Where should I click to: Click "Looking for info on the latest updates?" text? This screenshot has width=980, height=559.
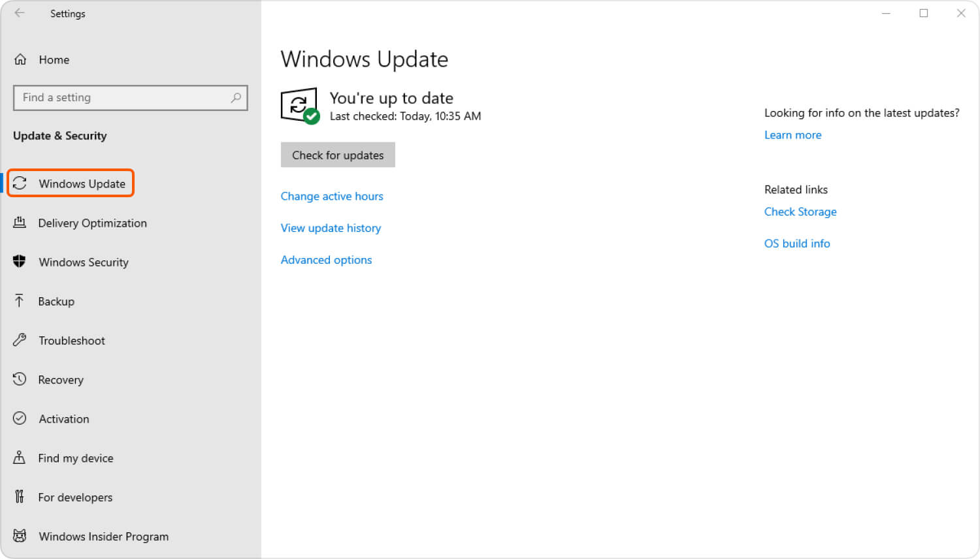[862, 113]
